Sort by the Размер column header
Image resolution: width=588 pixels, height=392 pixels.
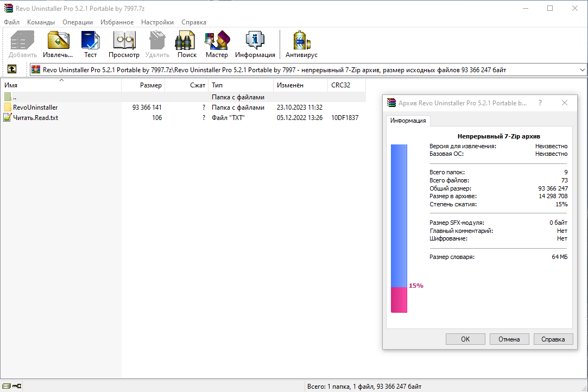click(x=143, y=85)
